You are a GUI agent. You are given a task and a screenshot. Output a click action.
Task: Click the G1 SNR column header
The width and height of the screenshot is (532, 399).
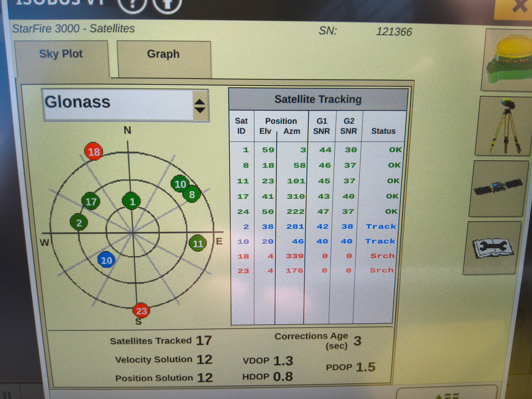(321, 126)
